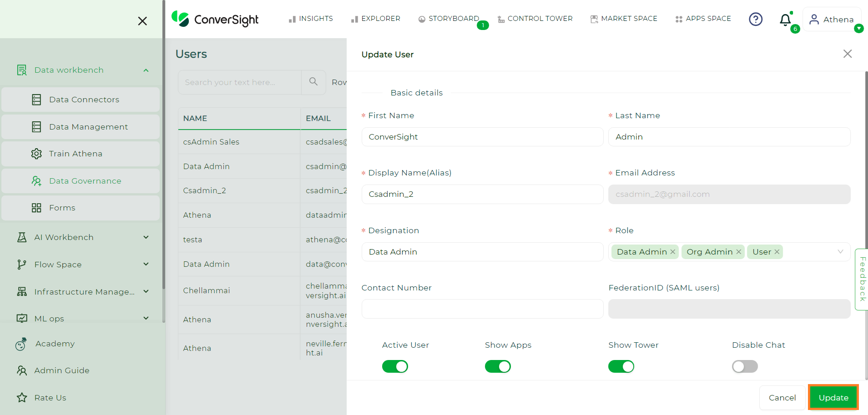Toggle the Show Apps switch

coord(498,366)
